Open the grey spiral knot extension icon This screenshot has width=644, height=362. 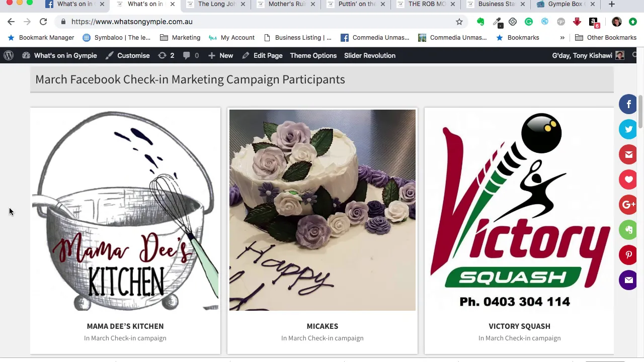coord(513,22)
